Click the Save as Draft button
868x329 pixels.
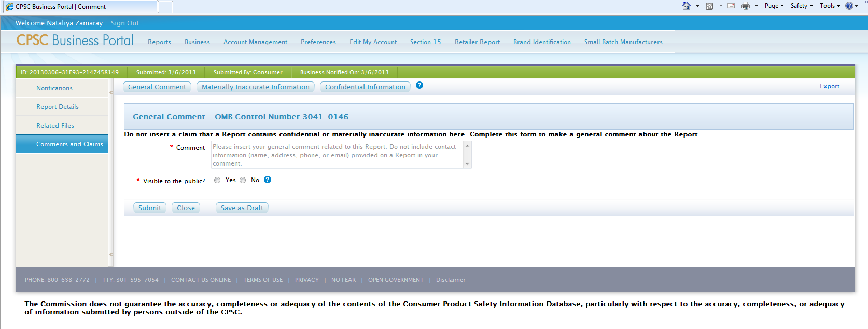242,208
